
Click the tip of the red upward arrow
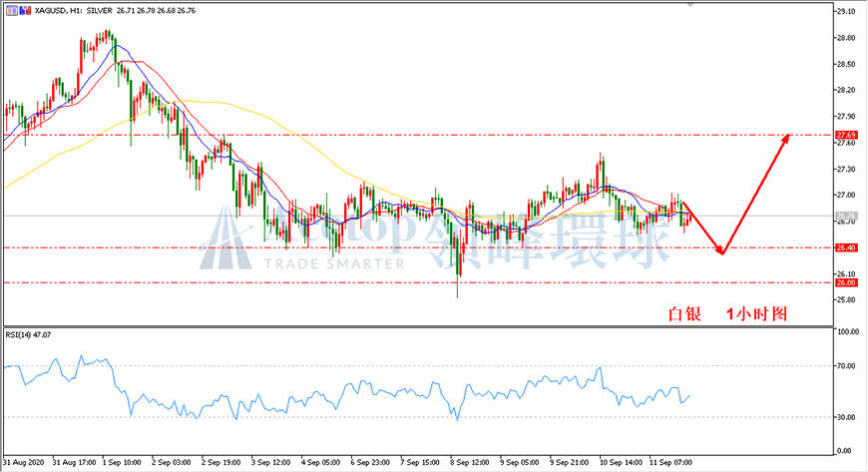click(786, 137)
